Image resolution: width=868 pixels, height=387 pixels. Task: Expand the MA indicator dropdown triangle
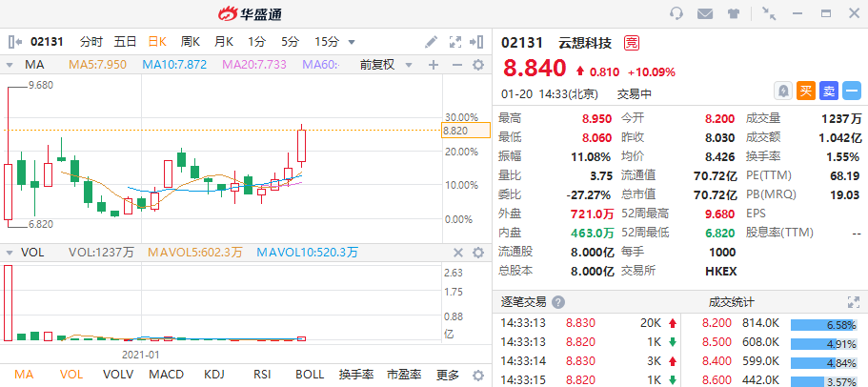tap(10, 66)
